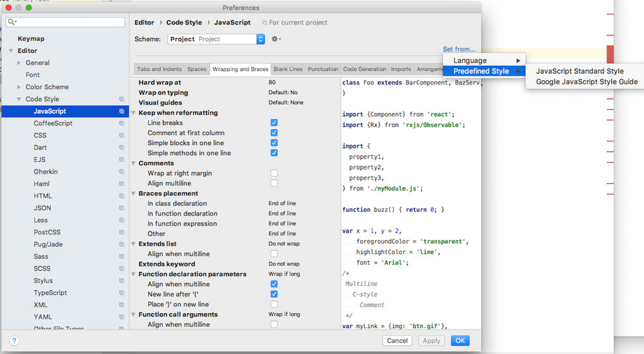Enable Extends list Align when multiline
Image resolution: width=644 pixels, height=354 pixels.
(274, 253)
